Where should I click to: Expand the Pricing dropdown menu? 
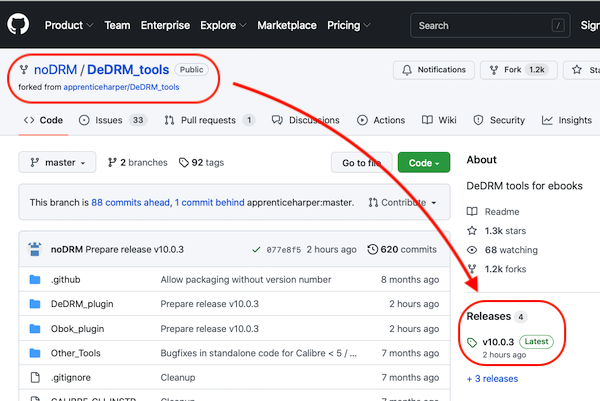pyautogui.click(x=349, y=25)
